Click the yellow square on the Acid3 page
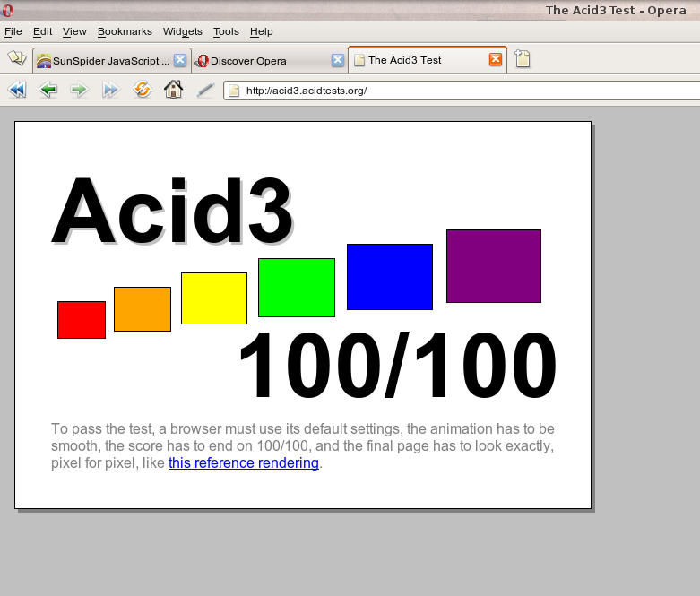This screenshot has width=700, height=596. click(x=214, y=298)
